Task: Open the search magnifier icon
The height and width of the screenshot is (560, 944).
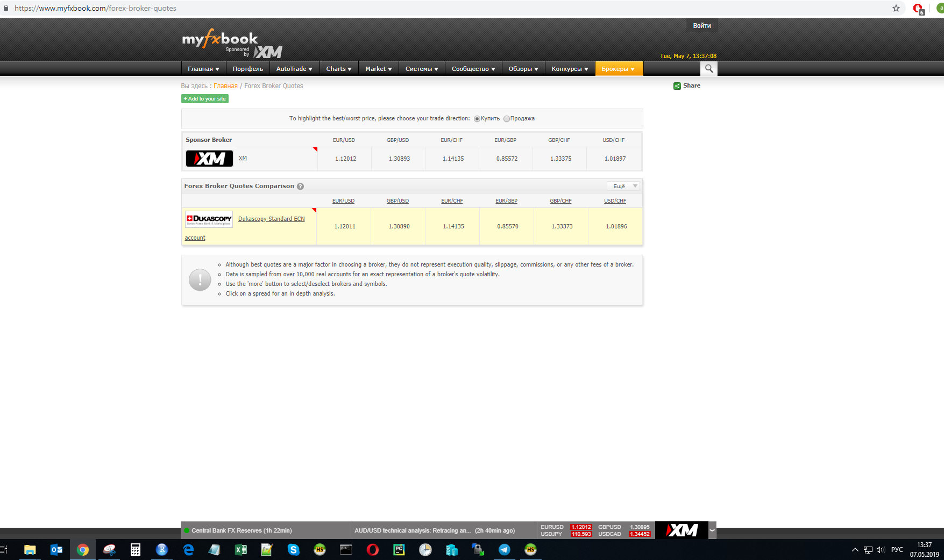Action: pos(709,69)
